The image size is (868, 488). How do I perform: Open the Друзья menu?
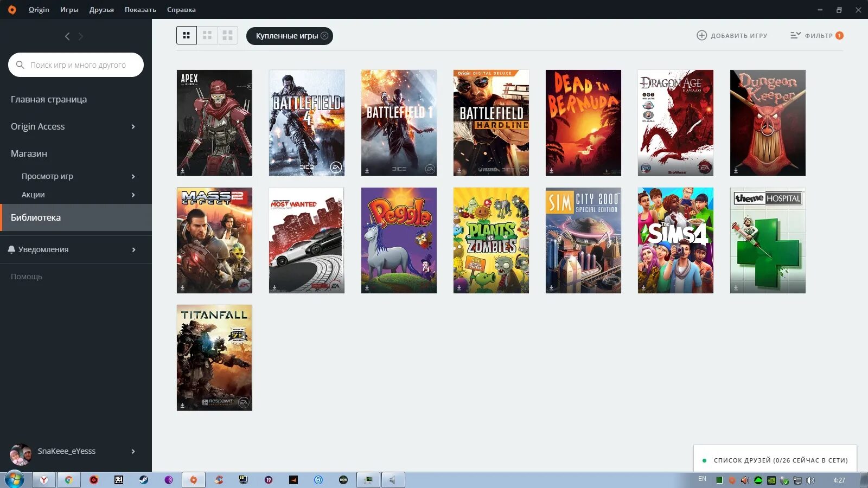[x=103, y=9]
